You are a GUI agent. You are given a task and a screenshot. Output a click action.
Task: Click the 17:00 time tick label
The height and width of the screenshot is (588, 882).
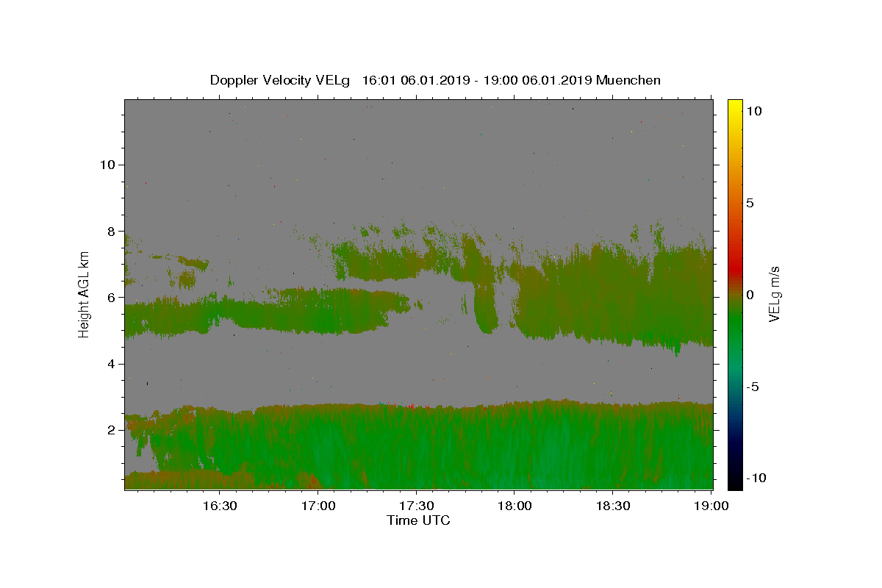coord(318,506)
